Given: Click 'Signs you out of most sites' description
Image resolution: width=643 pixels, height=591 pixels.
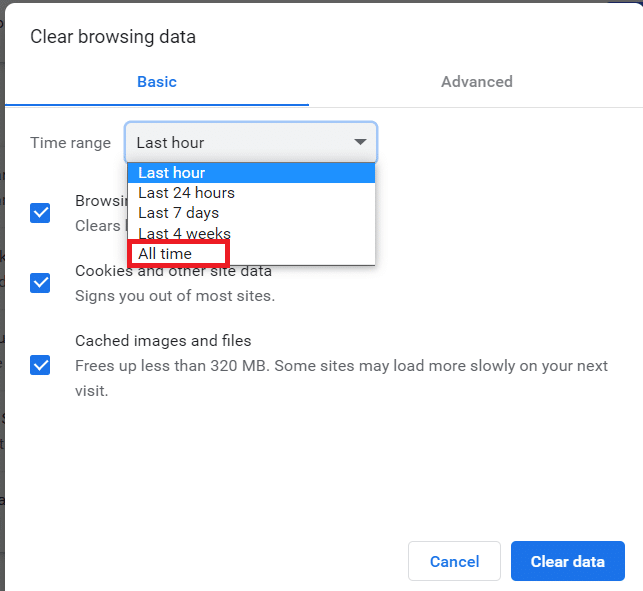Looking at the screenshot, I should pos(175,296).
